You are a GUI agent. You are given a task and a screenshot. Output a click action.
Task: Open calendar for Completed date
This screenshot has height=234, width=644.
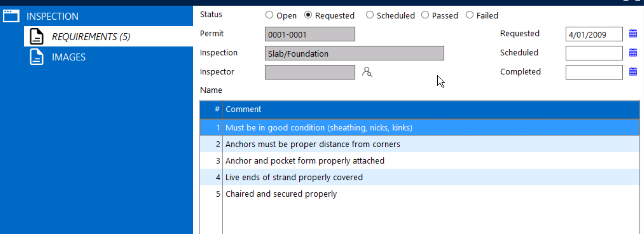click(633, 72)
